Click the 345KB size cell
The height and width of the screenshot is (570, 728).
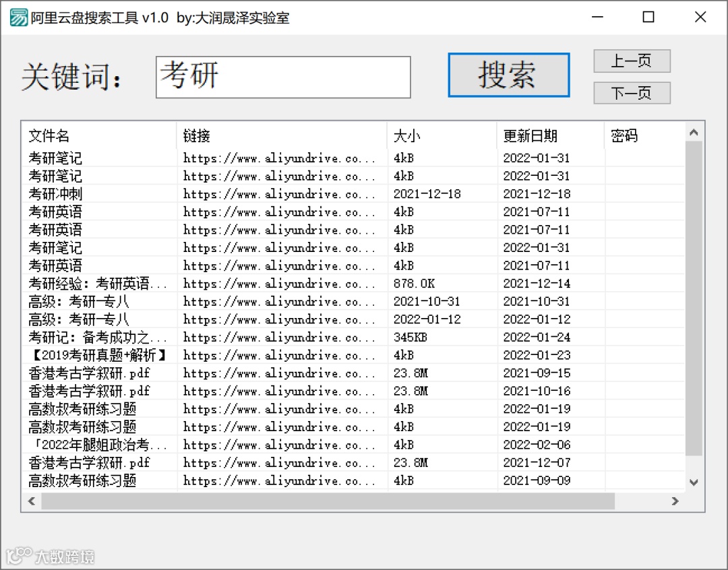(411, 338)
